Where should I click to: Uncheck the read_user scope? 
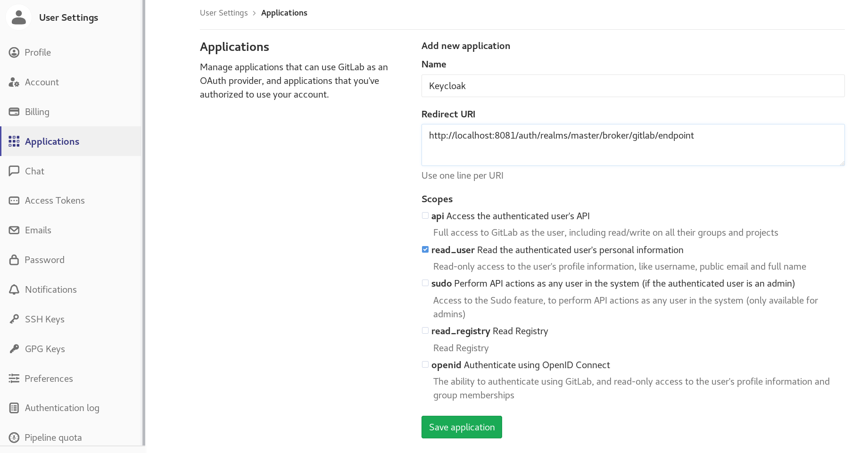tap(425, 249)
